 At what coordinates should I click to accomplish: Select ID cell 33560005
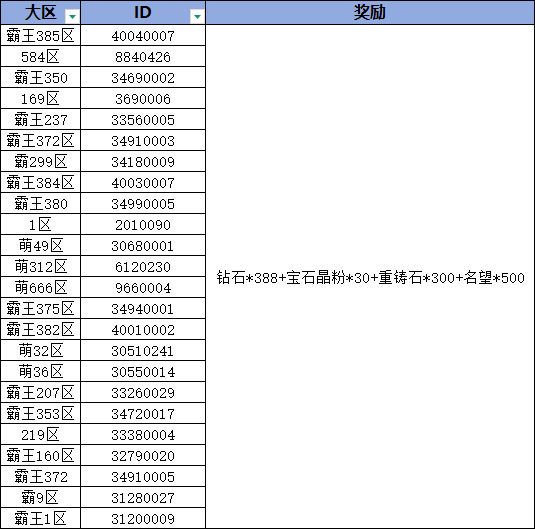(x=143, y=119)
